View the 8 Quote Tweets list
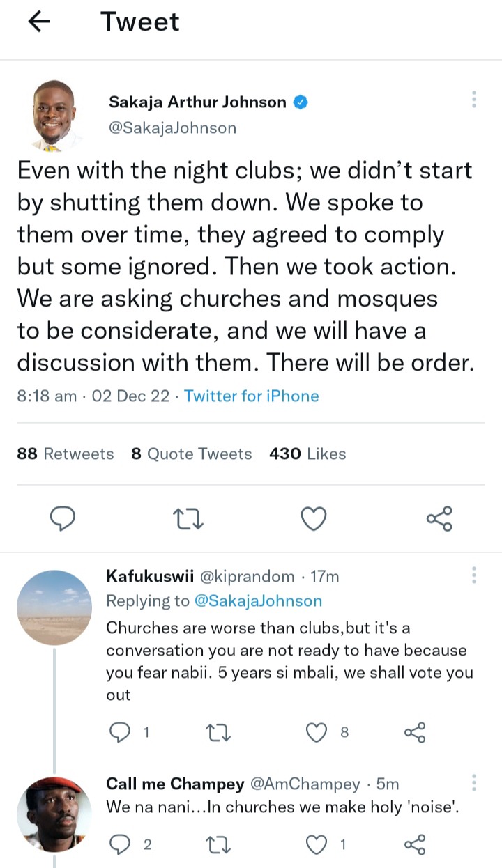502x868 pixels. (x=192, y=454)
